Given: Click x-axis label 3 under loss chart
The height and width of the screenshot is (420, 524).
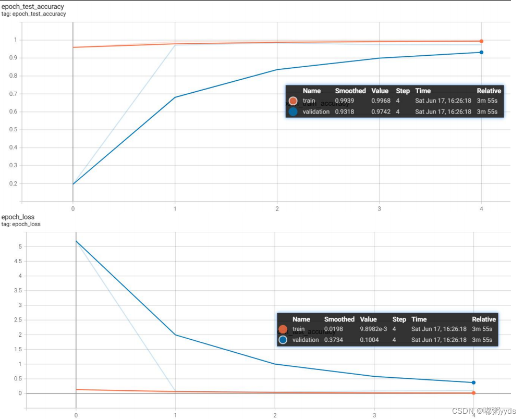Looking at the screenshot, I should (374, 415).
